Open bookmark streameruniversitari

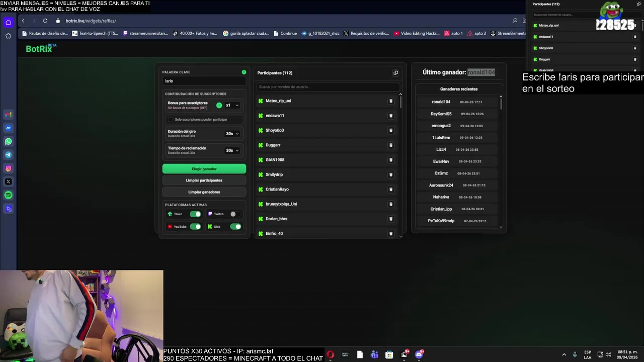145,34
